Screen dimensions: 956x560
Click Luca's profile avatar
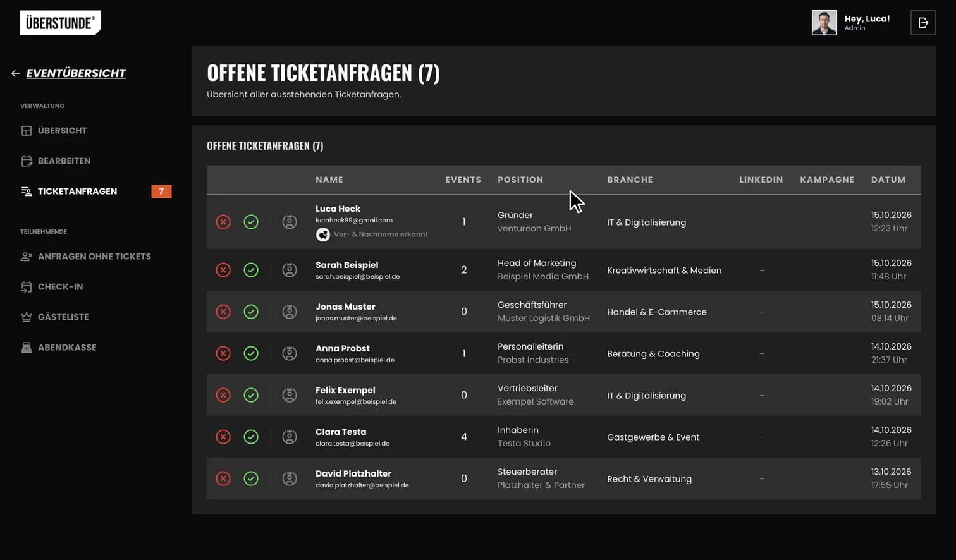pyautogui.click(x=824, y=23)
